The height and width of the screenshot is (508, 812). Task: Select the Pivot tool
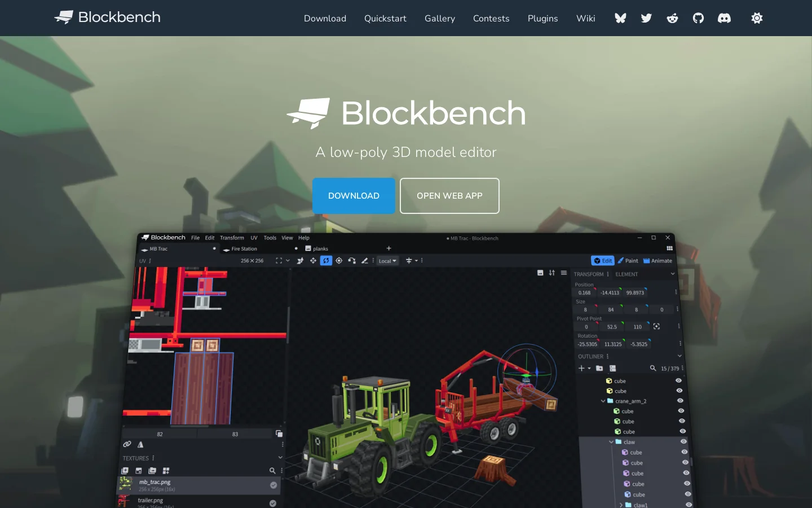point(339,261)
